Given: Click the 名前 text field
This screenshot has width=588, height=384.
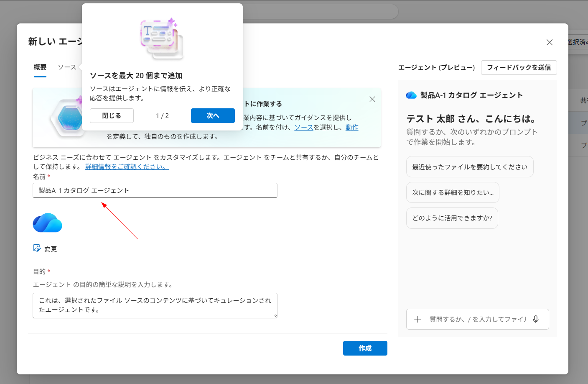Looking at the screenshot, I should [x=155, y=190].
